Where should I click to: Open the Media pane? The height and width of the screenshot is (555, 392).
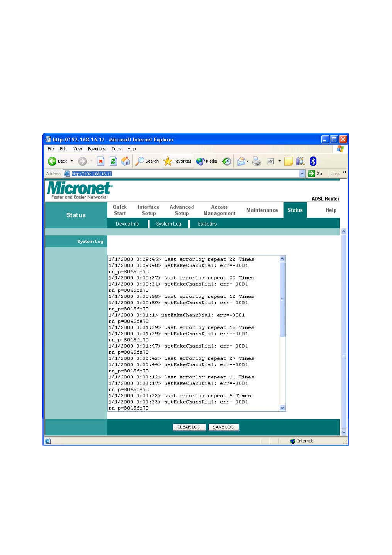click(x=207, y=161)
